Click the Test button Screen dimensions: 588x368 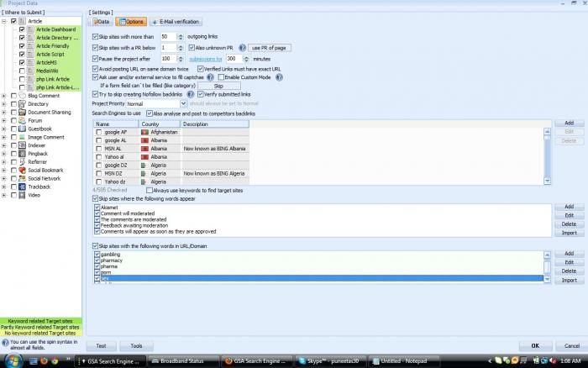coord(102,346)
